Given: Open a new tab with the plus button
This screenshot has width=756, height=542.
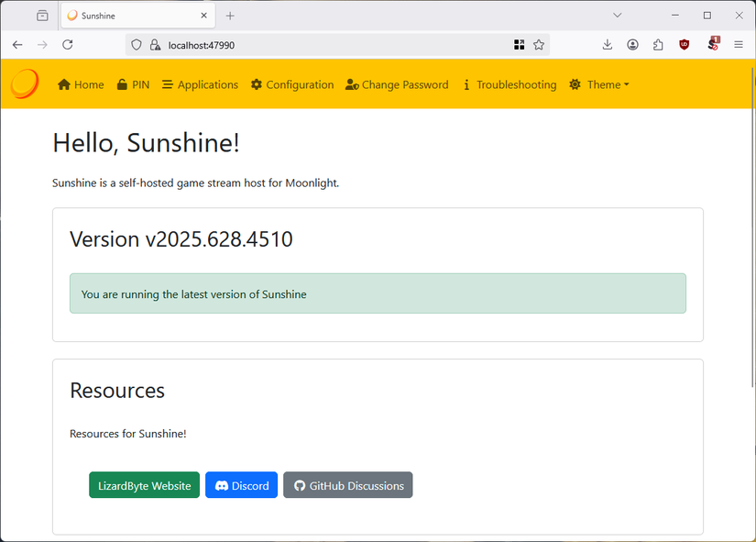Looking at the screenshot, I should click(x=229, y=15).
